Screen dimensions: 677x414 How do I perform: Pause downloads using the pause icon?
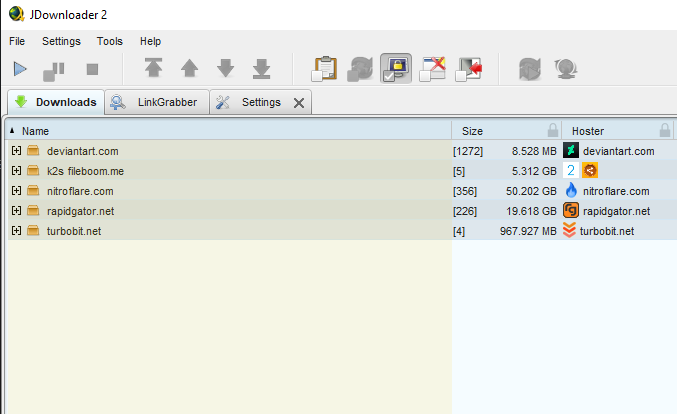(x=54, y=71)
